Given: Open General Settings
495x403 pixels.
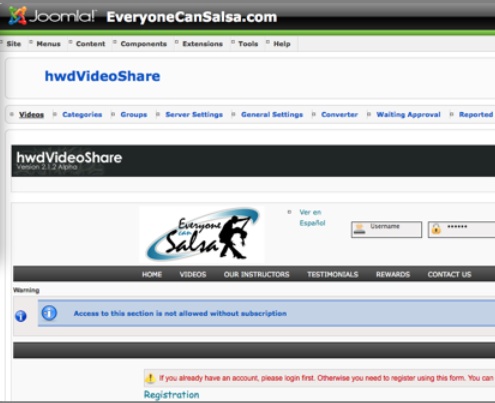Looking at the screenshot, I should [x=272, y=115].
